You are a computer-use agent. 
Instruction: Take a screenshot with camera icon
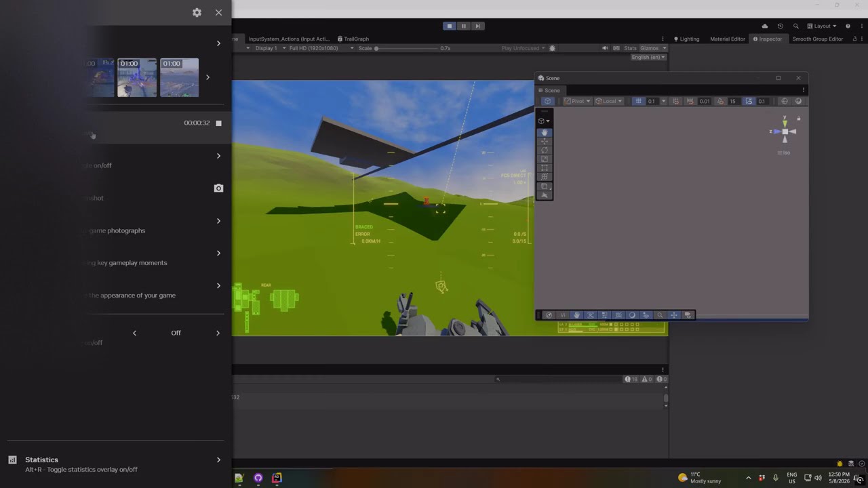point(218,188)
